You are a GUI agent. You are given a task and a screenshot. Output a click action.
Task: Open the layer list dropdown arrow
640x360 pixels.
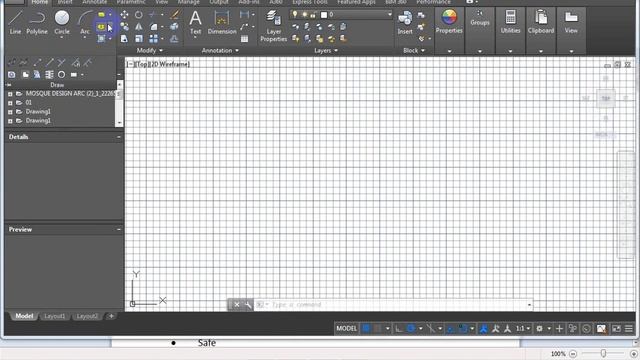click(x=389, y=15)
